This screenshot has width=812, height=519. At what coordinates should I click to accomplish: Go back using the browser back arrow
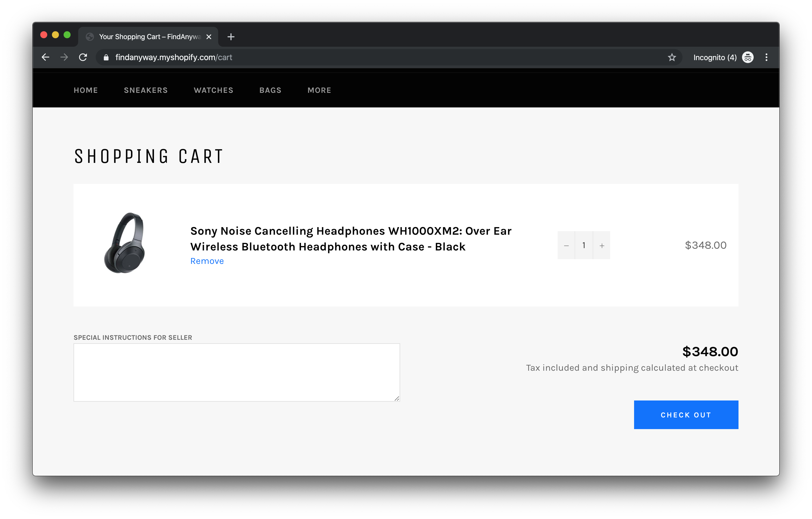coord(45,58)
